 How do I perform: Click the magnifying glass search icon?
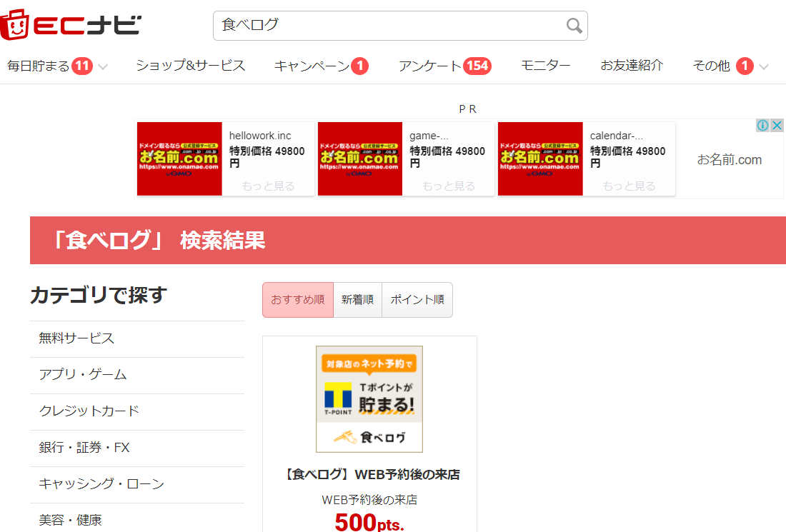574,26
